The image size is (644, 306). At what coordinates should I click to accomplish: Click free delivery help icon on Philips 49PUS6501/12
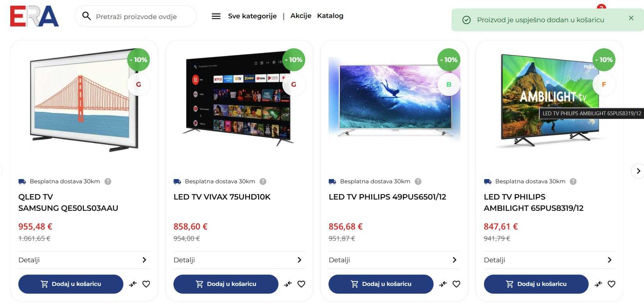(x=418, y=182)
